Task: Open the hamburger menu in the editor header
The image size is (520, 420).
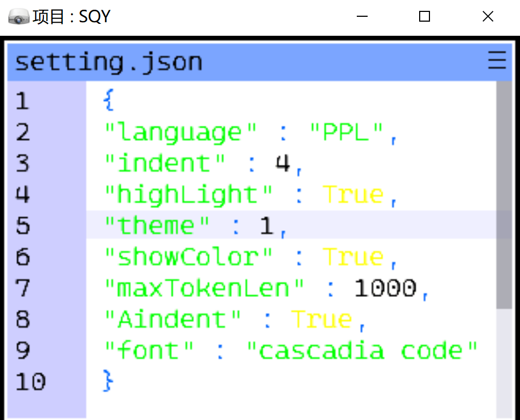Action: (497, 60)
